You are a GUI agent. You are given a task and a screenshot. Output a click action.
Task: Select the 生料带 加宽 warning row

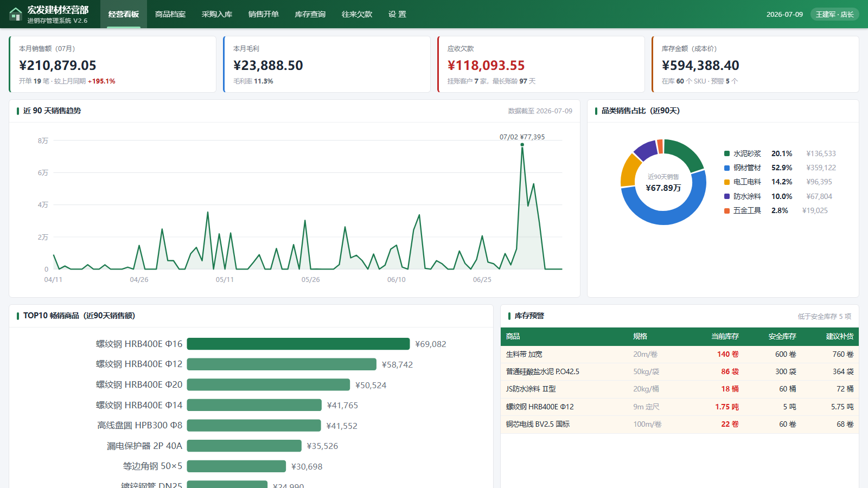pos(680,354)
